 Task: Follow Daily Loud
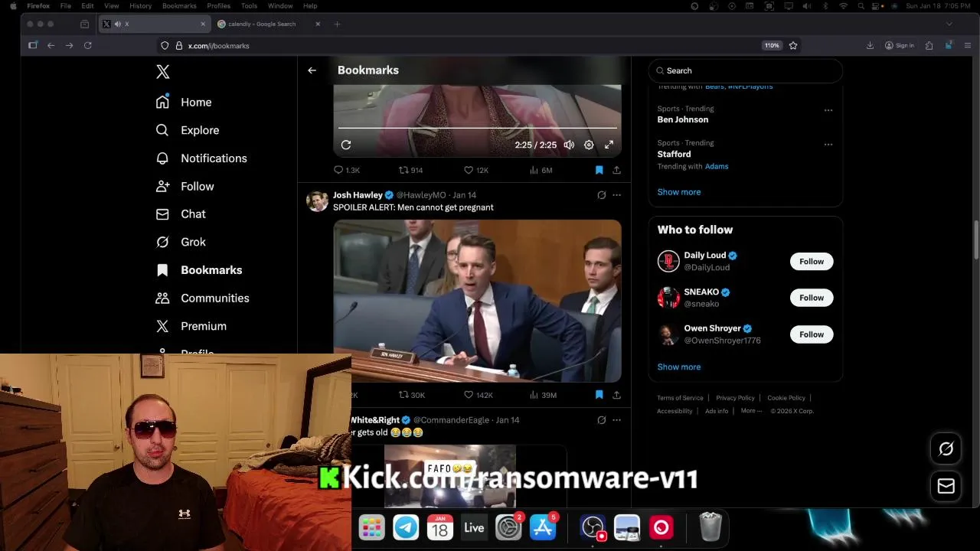[x=812, y=262]
